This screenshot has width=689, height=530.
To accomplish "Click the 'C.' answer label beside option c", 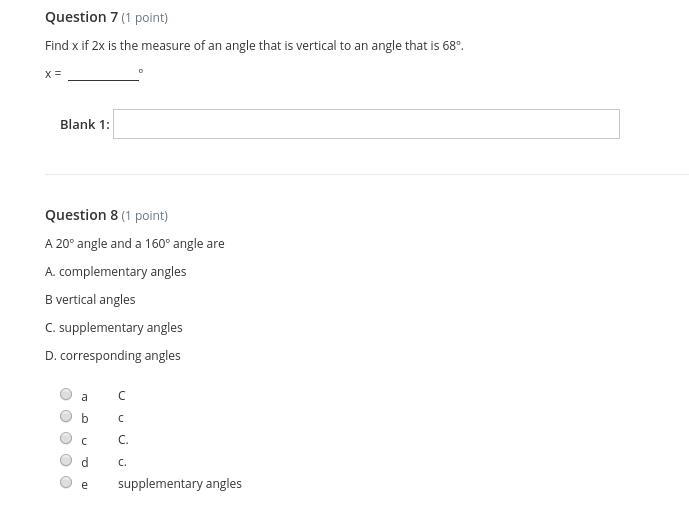I will (x=123, y=440).
